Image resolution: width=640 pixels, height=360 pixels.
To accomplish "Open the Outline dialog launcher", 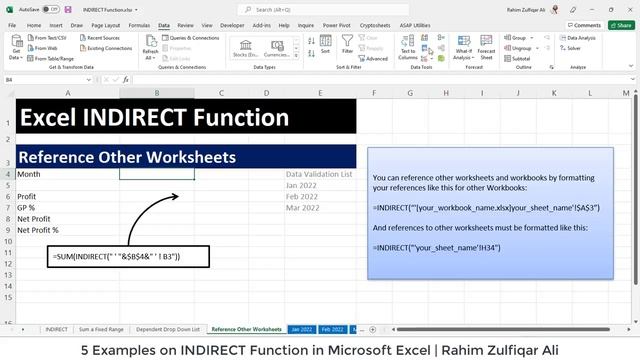I will pyautogui.click(x=551, y=67).
